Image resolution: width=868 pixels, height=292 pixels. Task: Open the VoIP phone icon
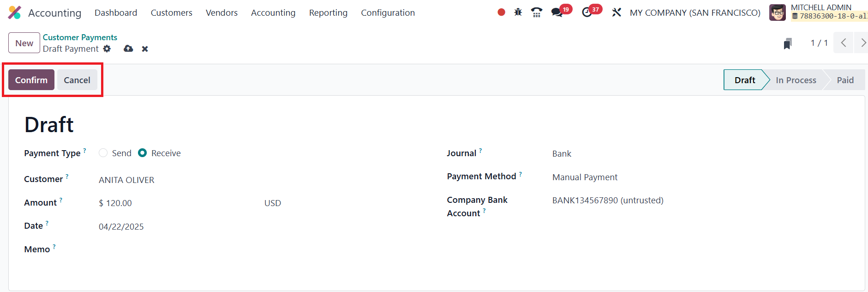coord(537,12)
